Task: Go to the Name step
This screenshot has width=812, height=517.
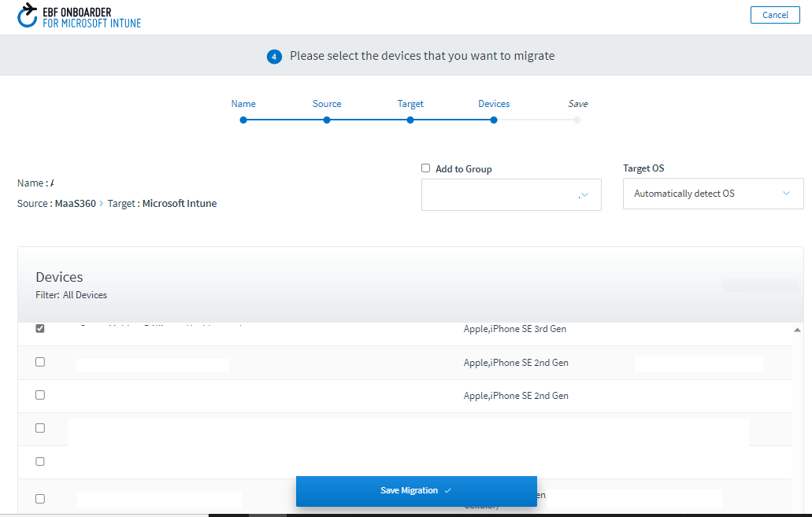Action: 243,104
